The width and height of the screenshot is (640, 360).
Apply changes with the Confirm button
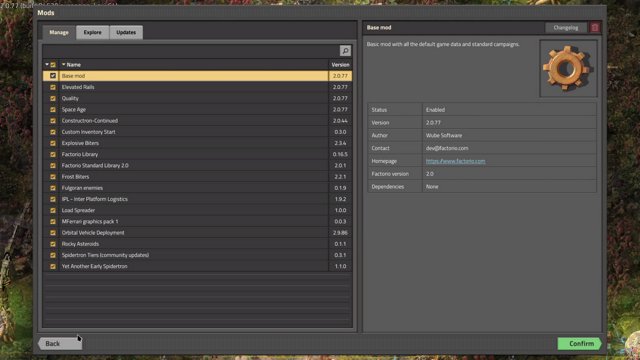(x=580, y=344)
